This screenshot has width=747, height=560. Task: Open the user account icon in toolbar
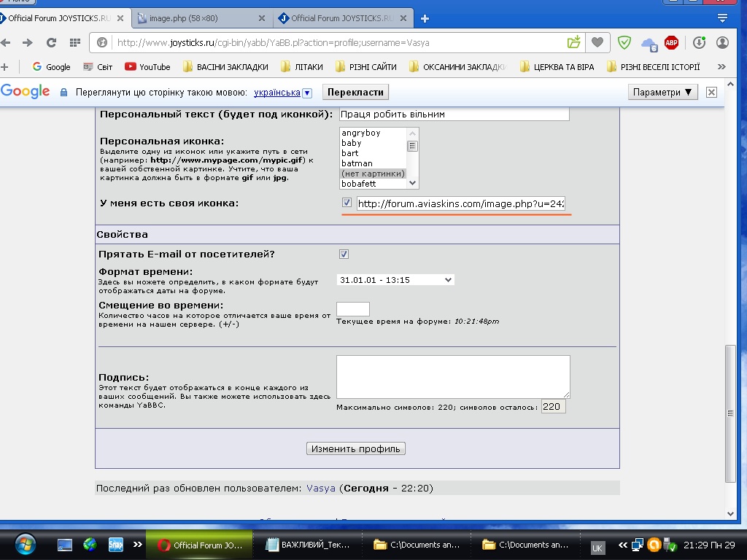tap(723, 43)
